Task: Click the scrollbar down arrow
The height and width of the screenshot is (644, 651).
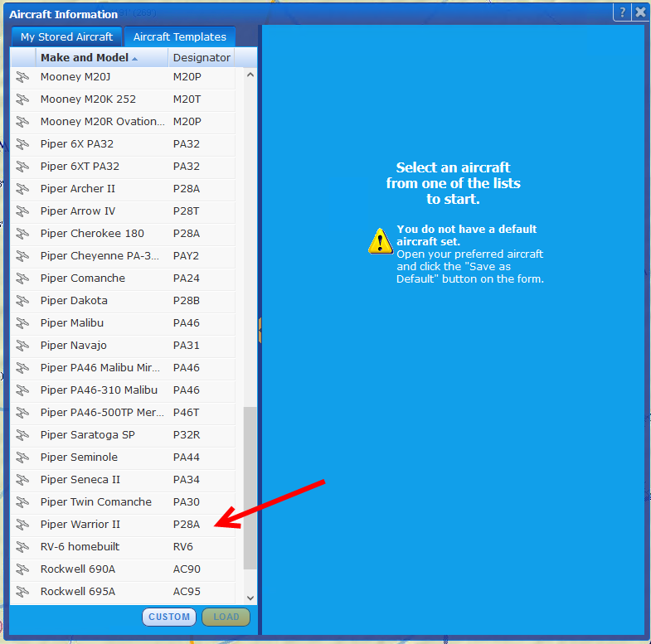Action: click(250, 598)
